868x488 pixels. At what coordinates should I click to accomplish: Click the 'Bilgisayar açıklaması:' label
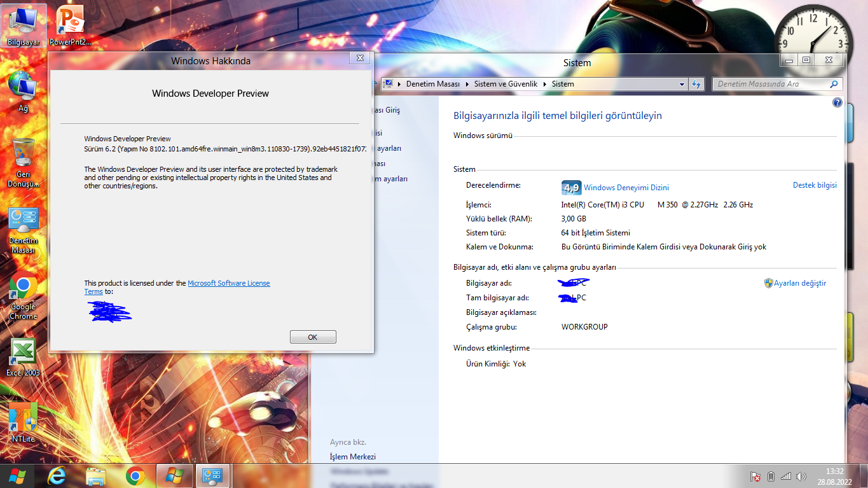[502, 312]
